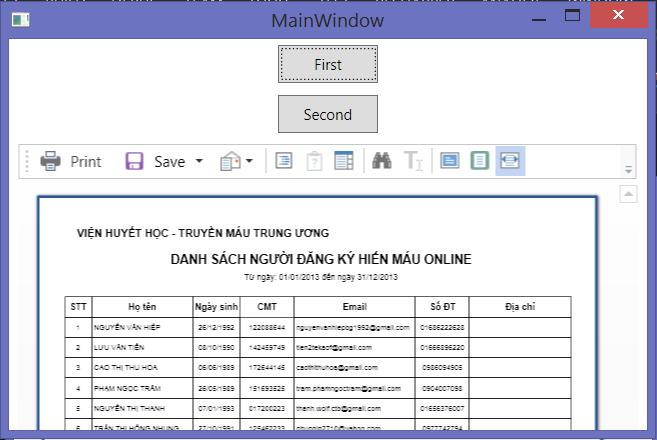Click the report title 'DANH SÁCH NGƯỜI ĐĂNG KÝ HIẾN MÁU ONLINE'
The width and height of the screenshot is (657, 440).
pos(320,260)
